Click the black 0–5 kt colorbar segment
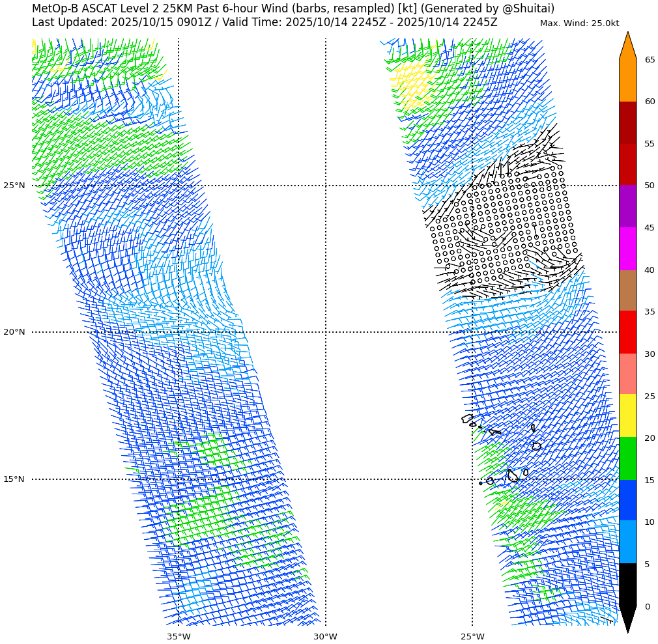Viewport: 658px width, 644px height. [x=627, y=584]
